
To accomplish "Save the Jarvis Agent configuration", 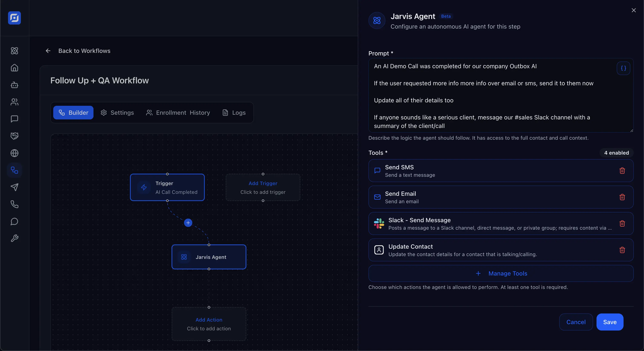I will coord(610,322).
